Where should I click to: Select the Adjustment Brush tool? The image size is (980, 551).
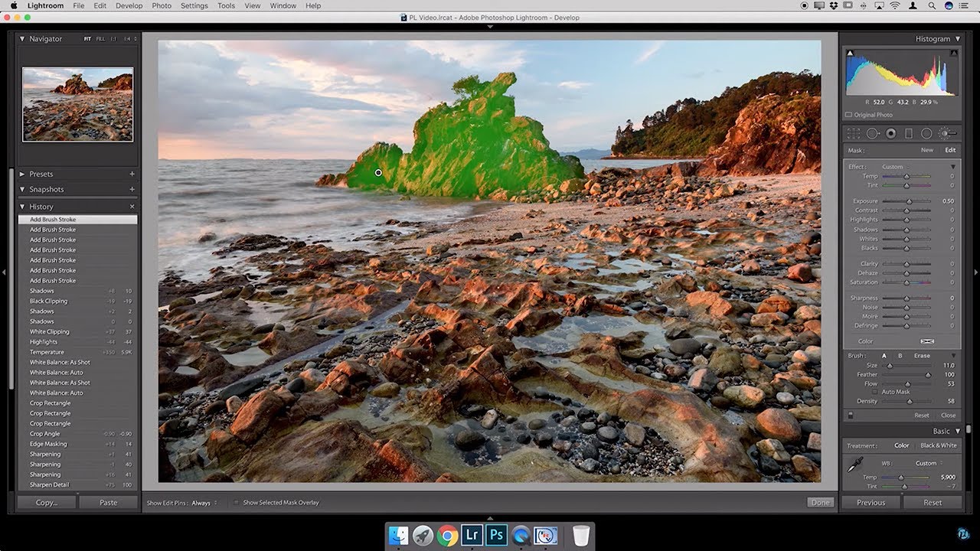(x=946, y=133)
